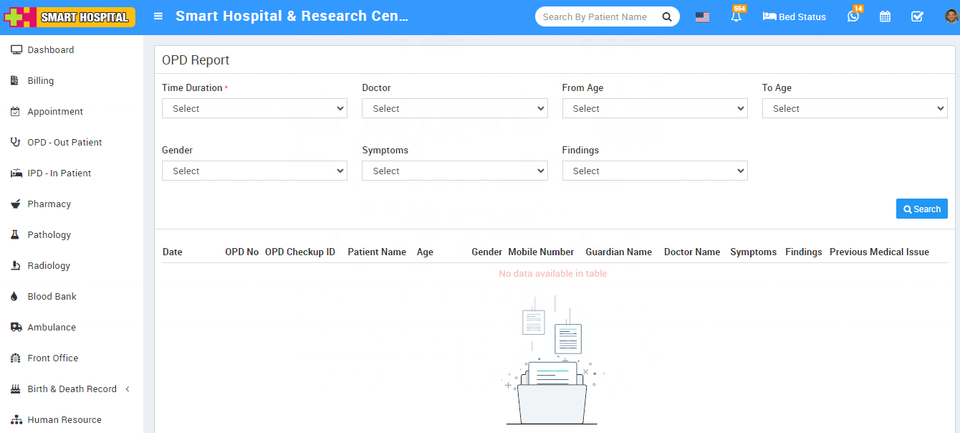The width and height of the screenshot is (960, 433).
Task: Open the Doctor select dropdown
Action: click(454, 108)
